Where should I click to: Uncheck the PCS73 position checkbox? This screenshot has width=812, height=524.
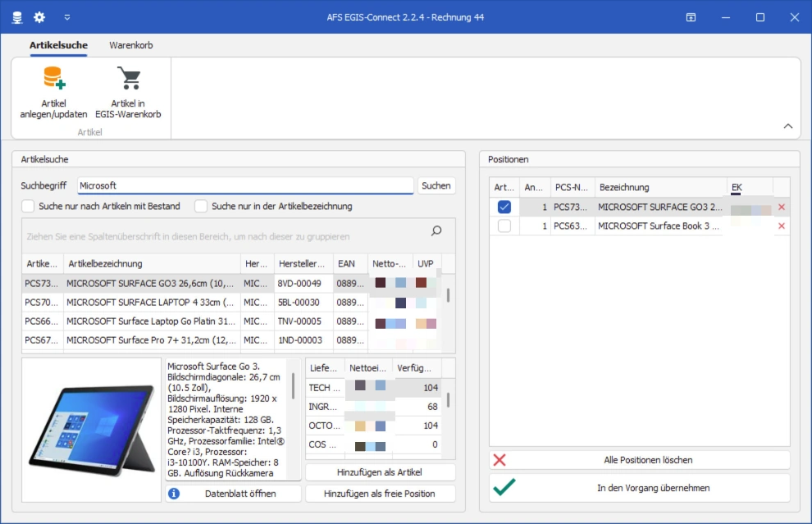coord(504,207)
